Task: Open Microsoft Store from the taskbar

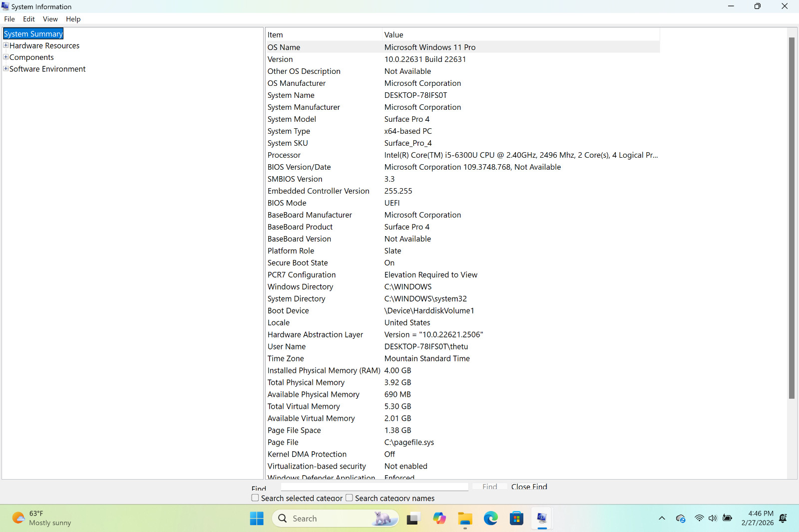Action: point(517,519)
